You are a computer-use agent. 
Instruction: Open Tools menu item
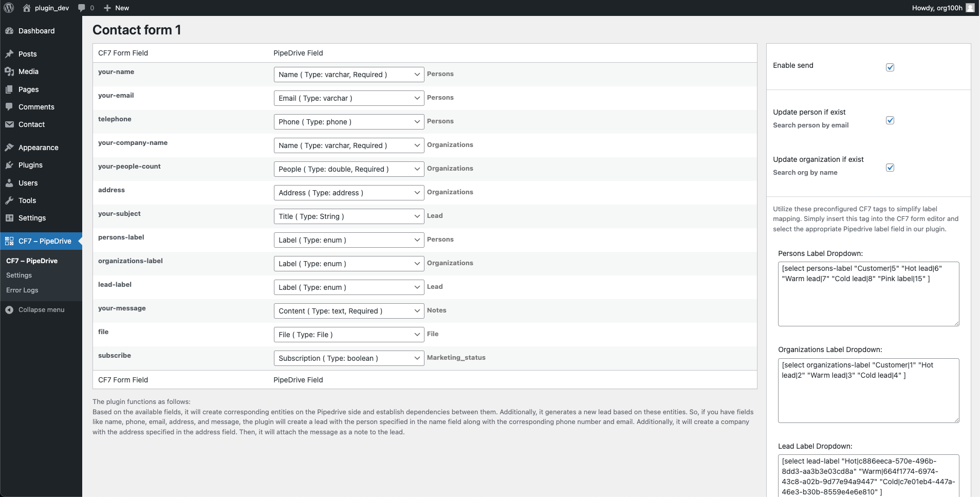coord(41,200)
